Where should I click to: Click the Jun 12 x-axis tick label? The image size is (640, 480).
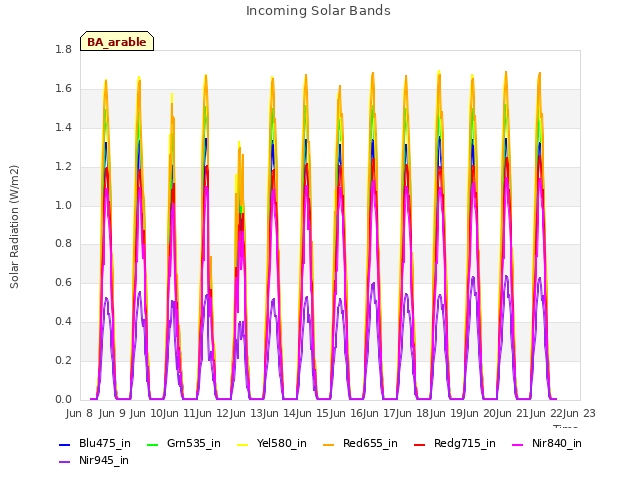(212, 413)
